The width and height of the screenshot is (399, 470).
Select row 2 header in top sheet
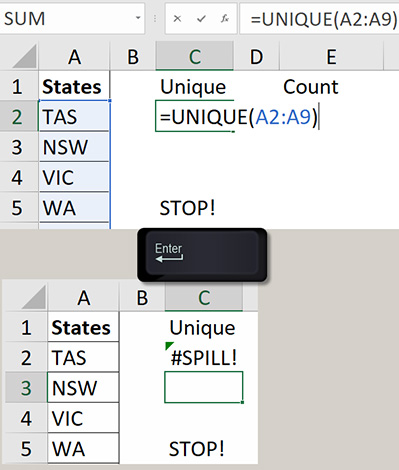tap(18, 117)
